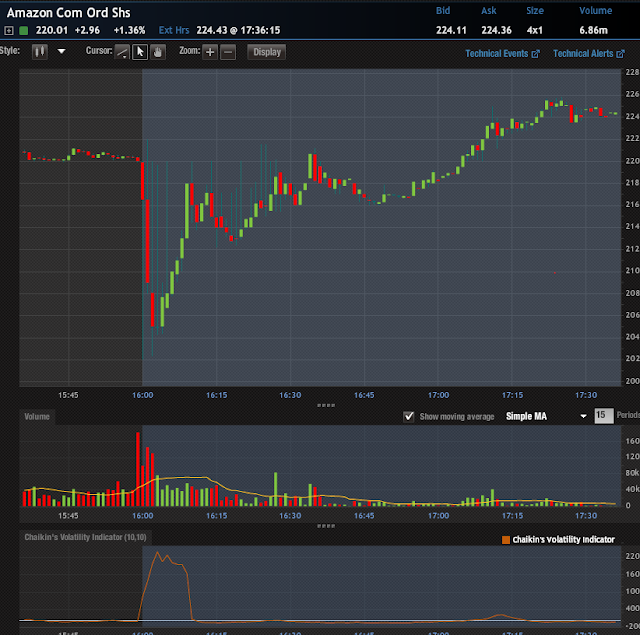Select the Volume panel tab
Viewport: 640px width, 635px height.
pyautogui.click(x=37, y=417)
